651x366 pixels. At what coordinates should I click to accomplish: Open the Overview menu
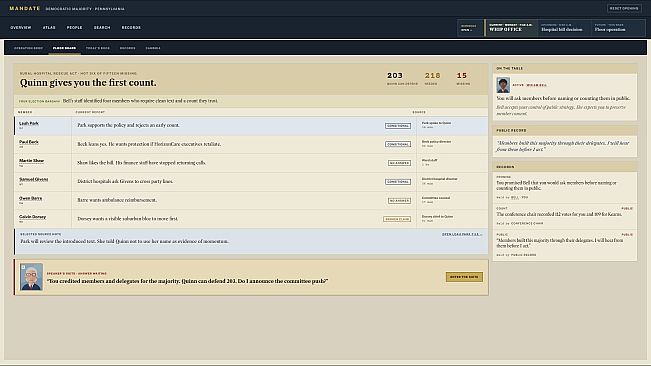pos(21,27)
